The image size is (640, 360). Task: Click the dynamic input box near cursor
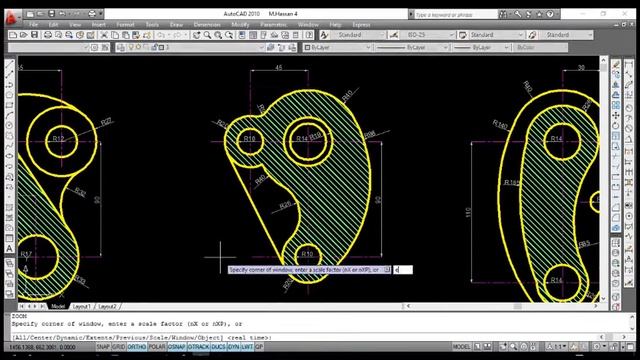click(403, 270)
